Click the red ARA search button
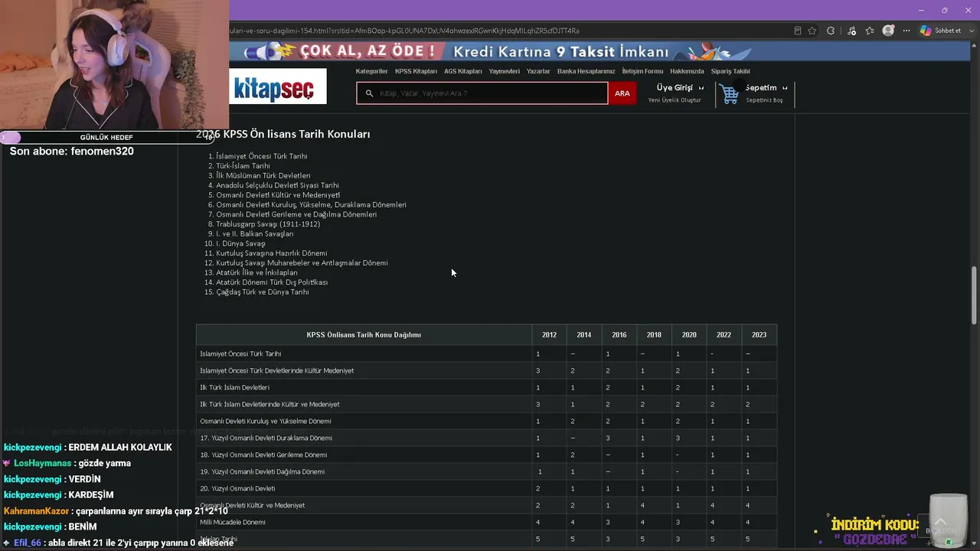This screenshot has width=980, height=551. (x=622, y=93)
